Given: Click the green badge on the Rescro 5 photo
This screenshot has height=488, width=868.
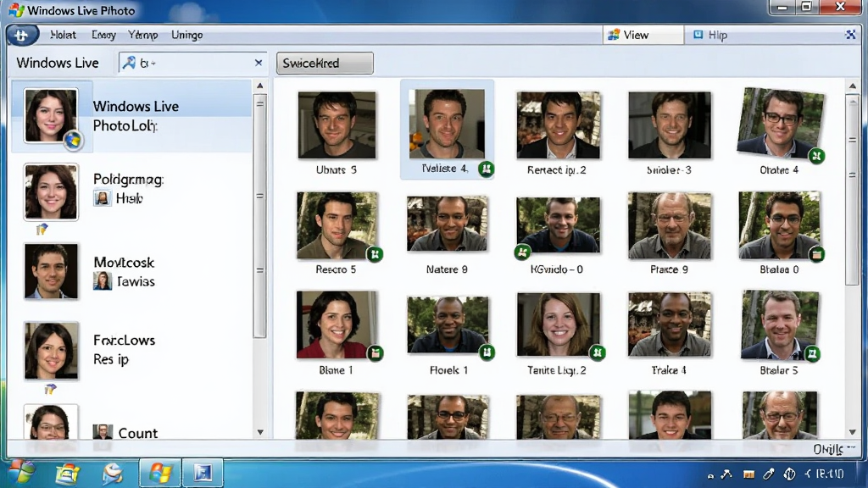Looking at the screenshot, I should 375,254.
